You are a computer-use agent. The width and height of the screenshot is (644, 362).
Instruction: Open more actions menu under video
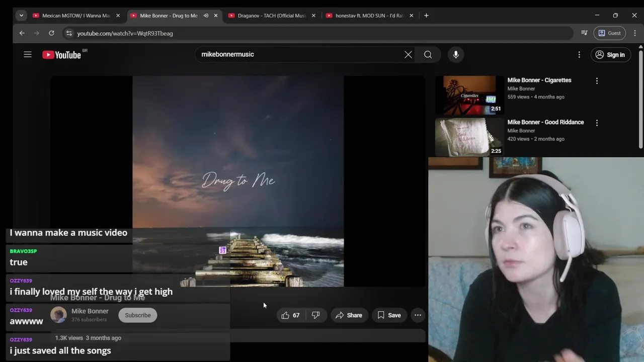pyautogui.click(x=418, y=315)
